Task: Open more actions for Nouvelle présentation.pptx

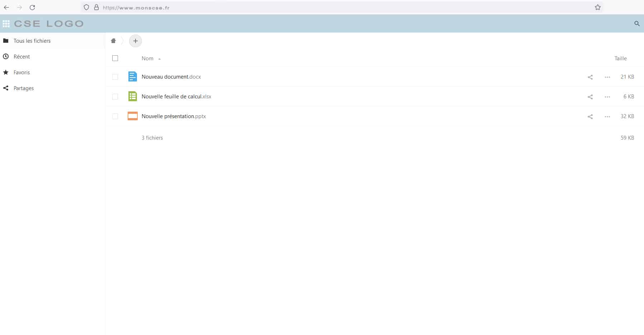Action: point(607,116)
